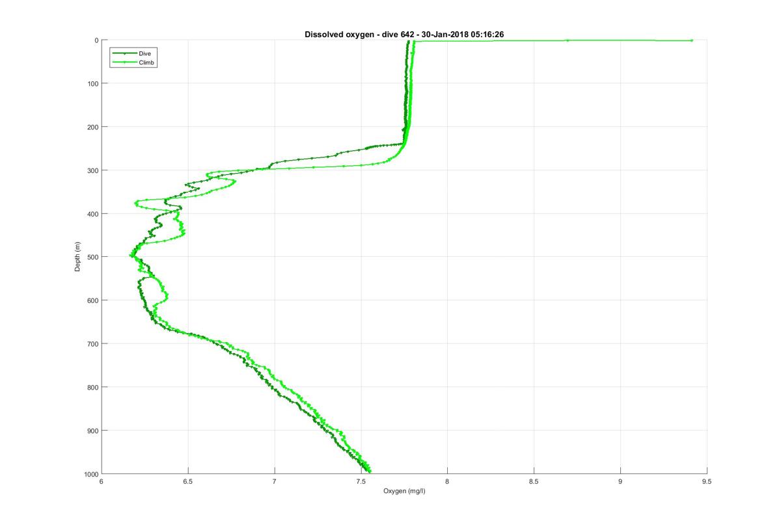Click the x-axis tick label '7'
The height and width of the screenshot is (532, 781).
pos(275,482)
